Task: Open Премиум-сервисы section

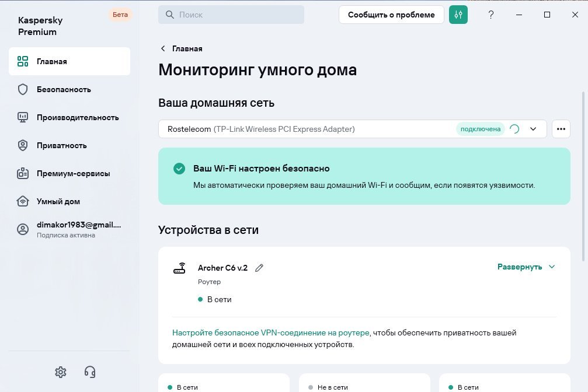Action: [x=69, y=173]
